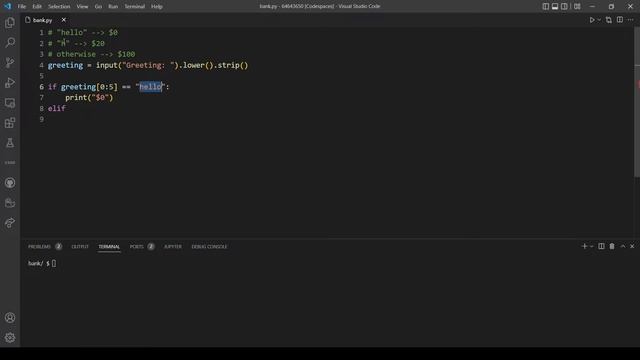Open the Terminal menu

coord(135,7)
